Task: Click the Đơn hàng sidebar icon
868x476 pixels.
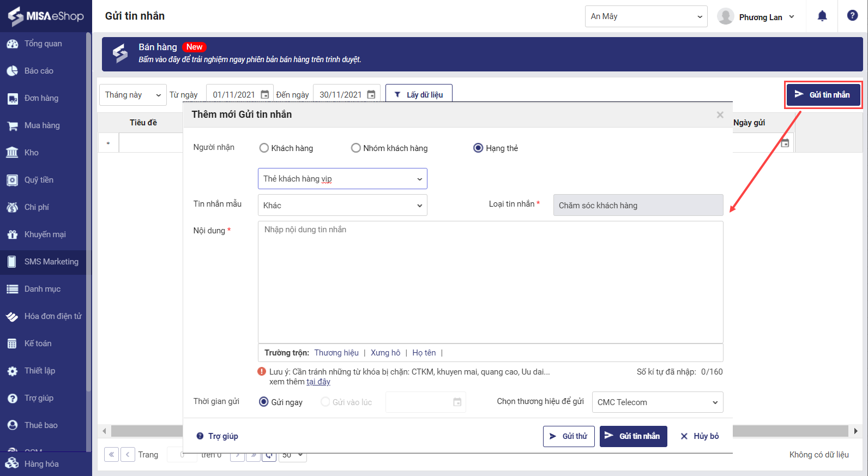Action: coord(12,98)
